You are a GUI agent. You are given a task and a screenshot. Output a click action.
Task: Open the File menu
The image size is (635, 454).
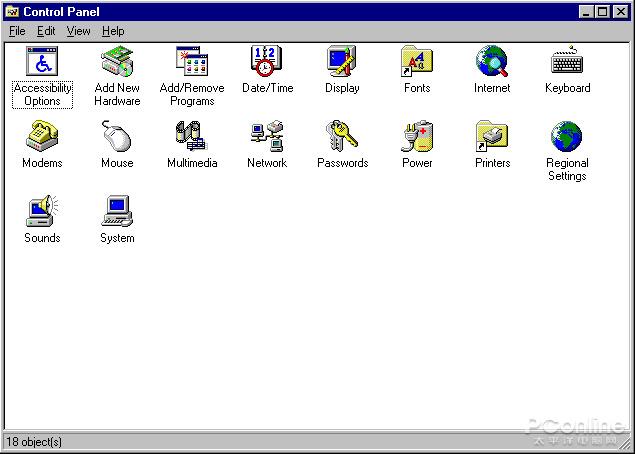pyautogui.click(x=17, y=31)
